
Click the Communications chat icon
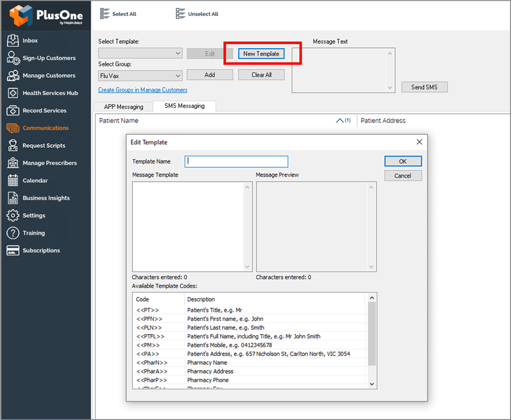pyautogui.click(x=13, y=128)
